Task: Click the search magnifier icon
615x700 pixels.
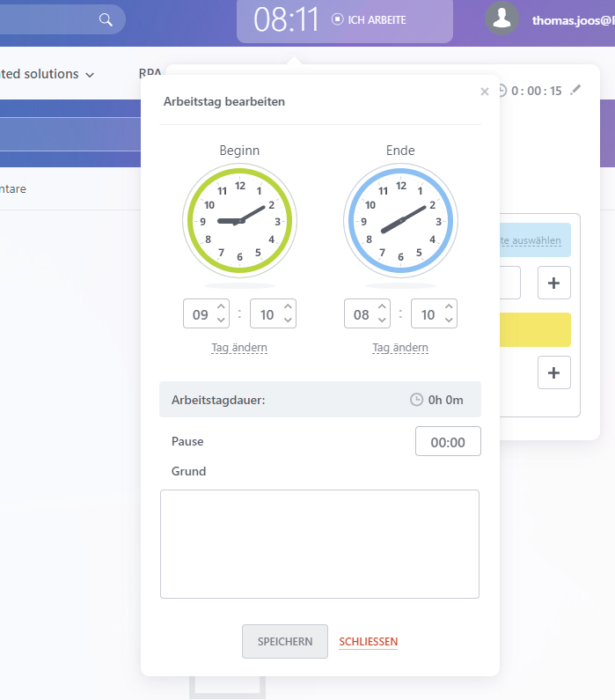Action: [106, 19]
